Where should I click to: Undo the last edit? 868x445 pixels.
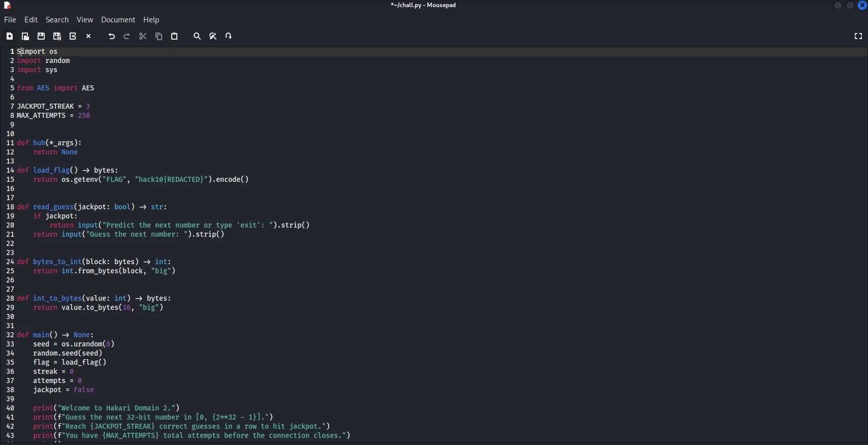111,36
